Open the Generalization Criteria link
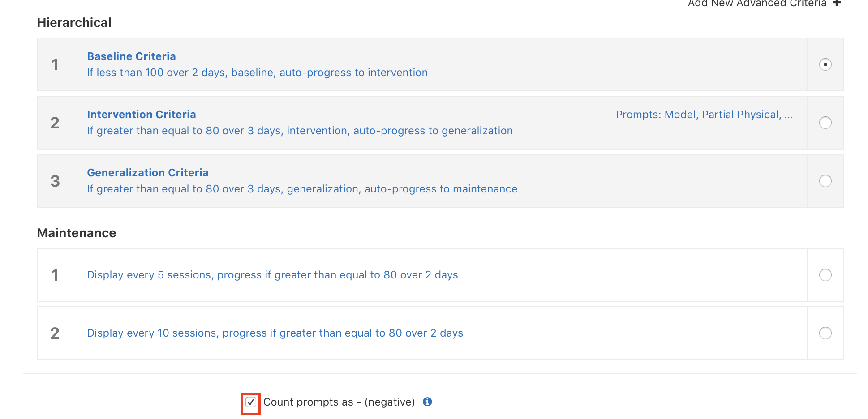The image size is (868, 419). point(148,173)
